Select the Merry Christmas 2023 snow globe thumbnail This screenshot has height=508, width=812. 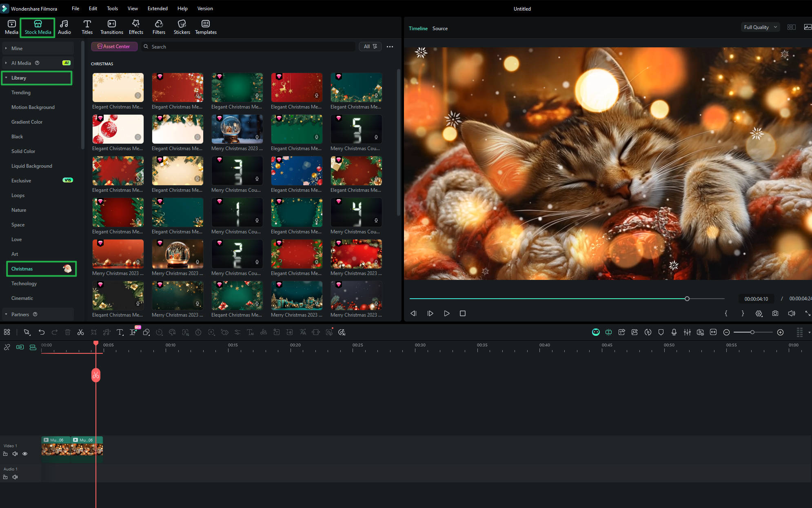[237, 129]
